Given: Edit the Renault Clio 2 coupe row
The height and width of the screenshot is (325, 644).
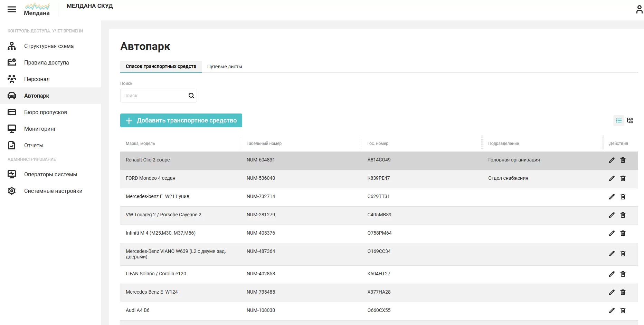Looking at the screenshot, I should [x=612, y=160].
